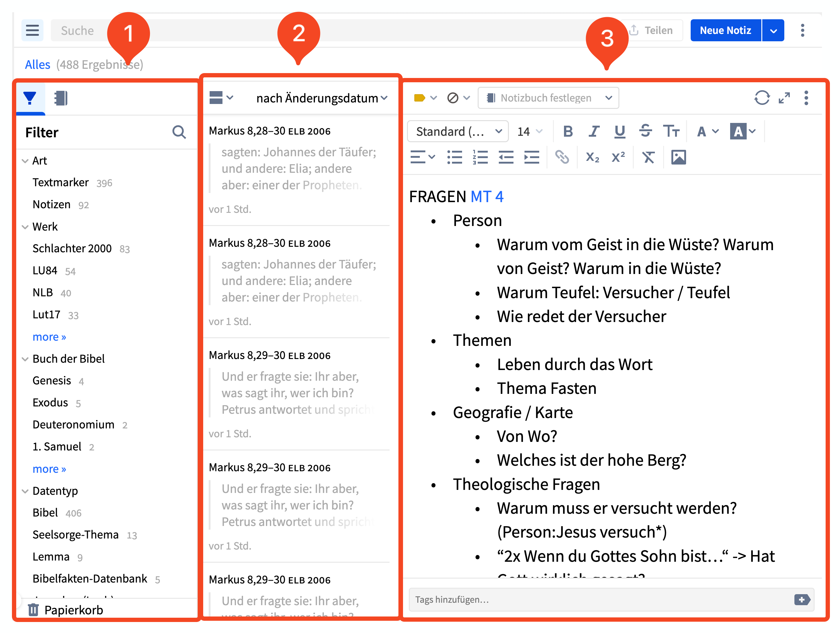
Task: Toggle bold formatting
Action: [568, 131]
